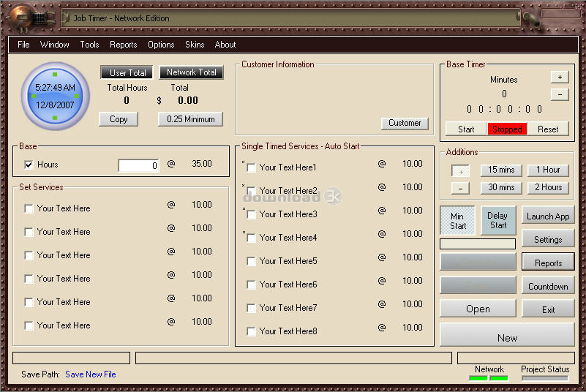The image size is (586, 392).
Task: Check the Your Text Here6 checkbox
Action: 252,284
